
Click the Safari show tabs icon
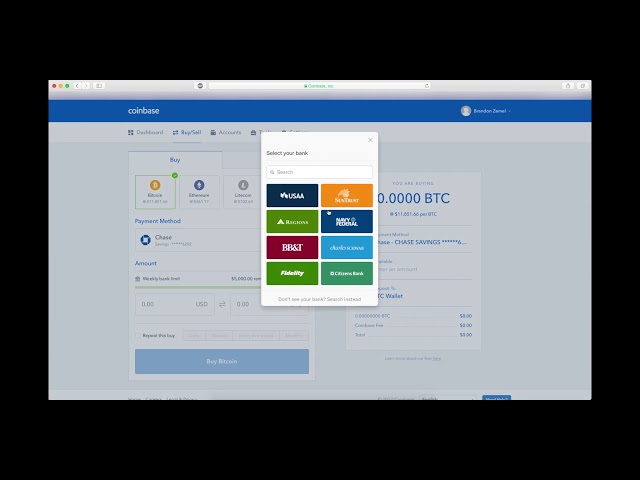point(582,86)
